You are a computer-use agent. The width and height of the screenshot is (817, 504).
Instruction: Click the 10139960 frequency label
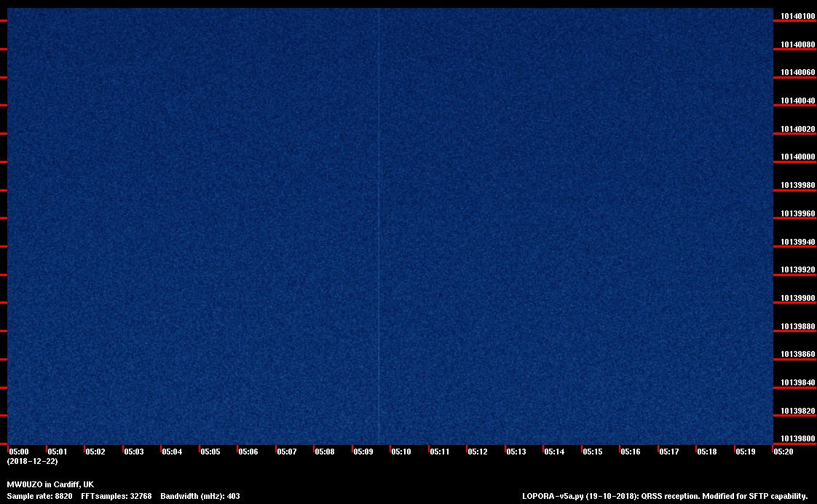[x=797, y=214]
